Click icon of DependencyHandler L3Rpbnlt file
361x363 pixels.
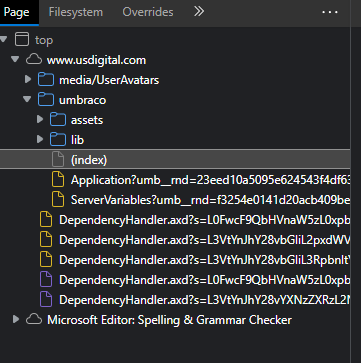pyautogui.click(x=46, y=260)
